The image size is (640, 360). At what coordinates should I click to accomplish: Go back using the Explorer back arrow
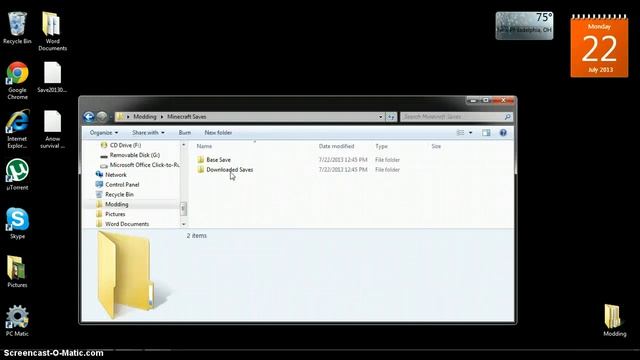coord(89,117)
